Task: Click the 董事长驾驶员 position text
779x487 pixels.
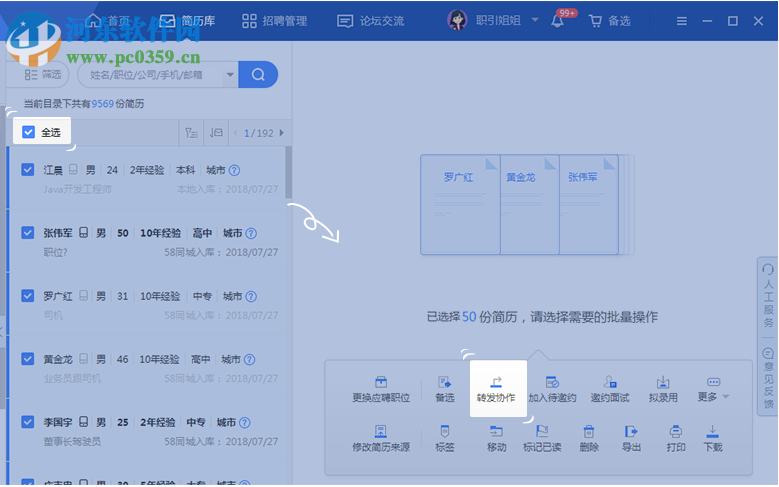Action: [x=72, y=442]
